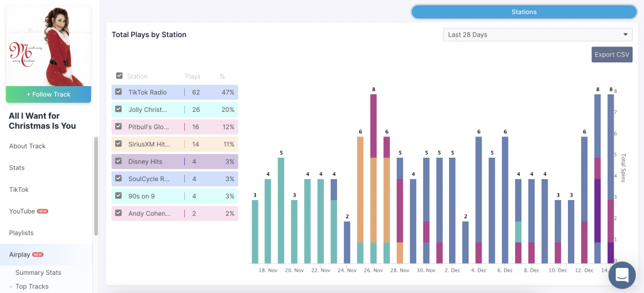Open the chat support widget icon
644x293 pixels.
622,275
